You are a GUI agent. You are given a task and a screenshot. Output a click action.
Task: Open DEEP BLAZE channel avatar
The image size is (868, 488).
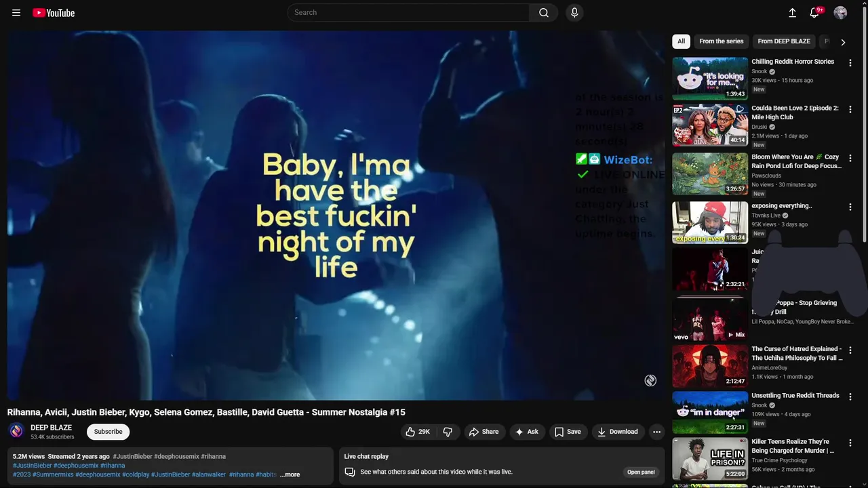tap(16, 431)
